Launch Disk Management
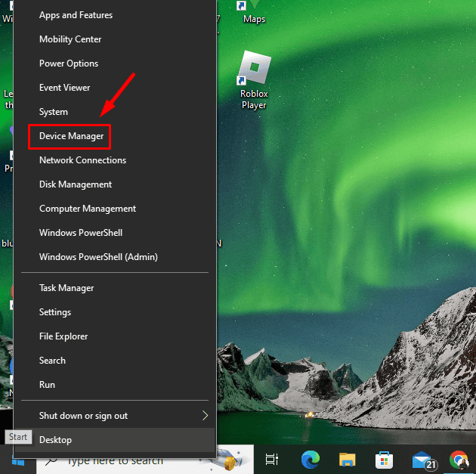The width and height of the screenshot is (476, 474). pos(115,184)
